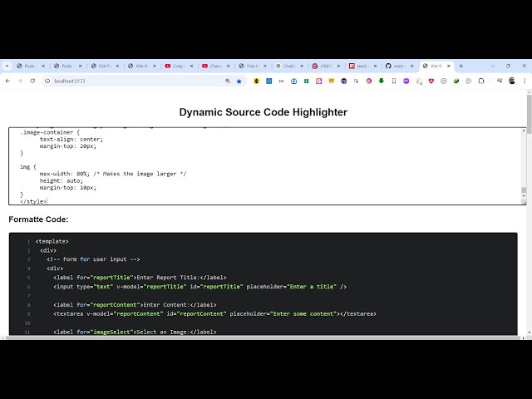Click the textarea's vertical scrollbar
The image size is (532, 399).
pos(524,166)
